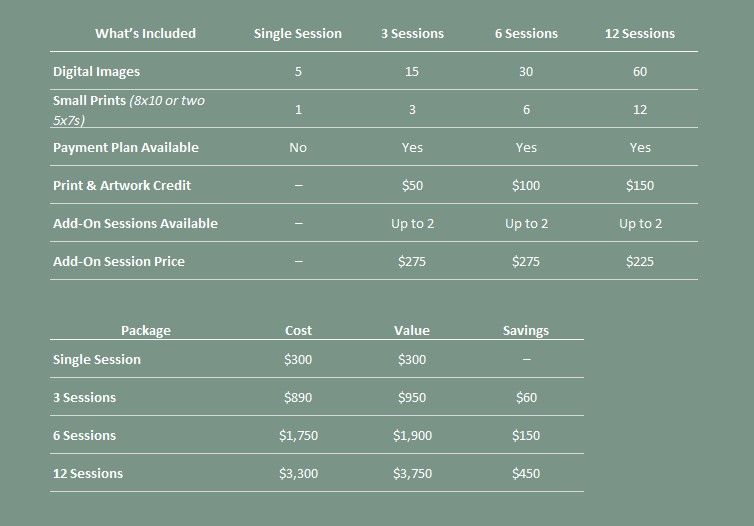Image resolution: width=754 pixels, height=526 pixels.
Task: Click the 'What's Included' column header
Action: coord(145,33)
